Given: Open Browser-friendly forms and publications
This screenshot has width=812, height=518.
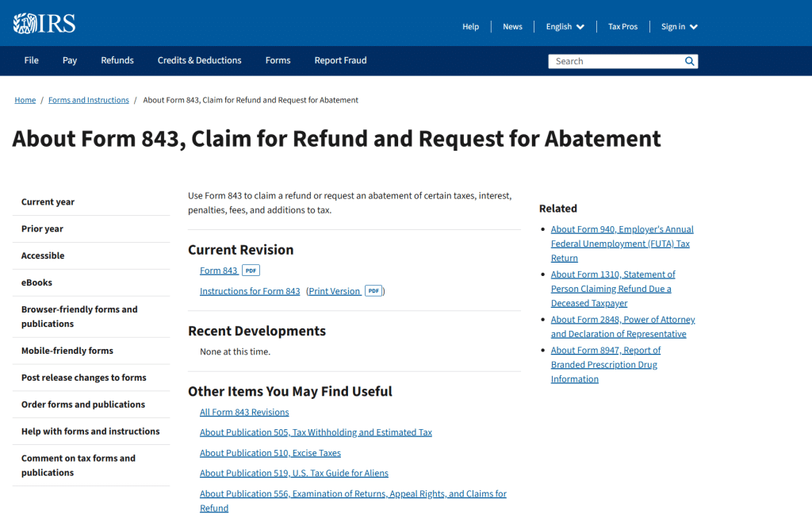Looking at the screenshot, I should (x=91, y=317).
